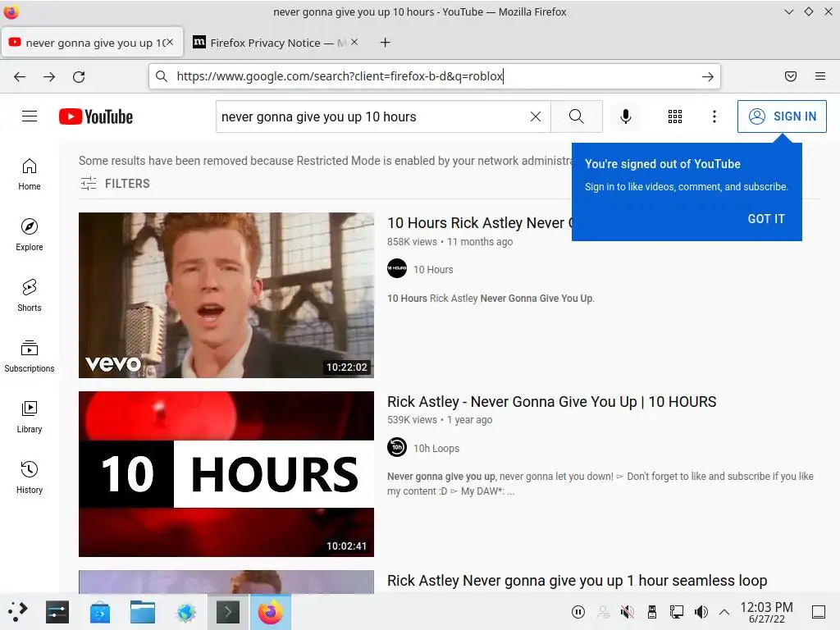Open Explore in the sidebar
This screenshot has width=840, height=630.
(30, 235)
